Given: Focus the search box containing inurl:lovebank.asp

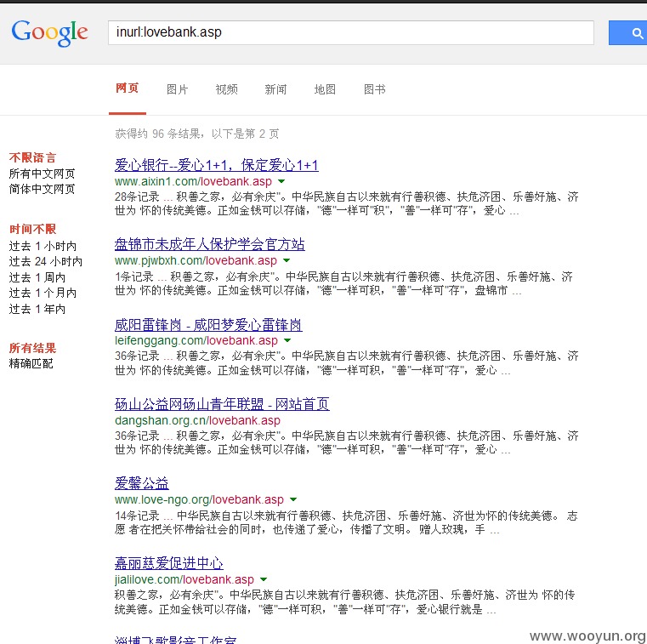Looking at the screenshot, I should pos(351,32).
